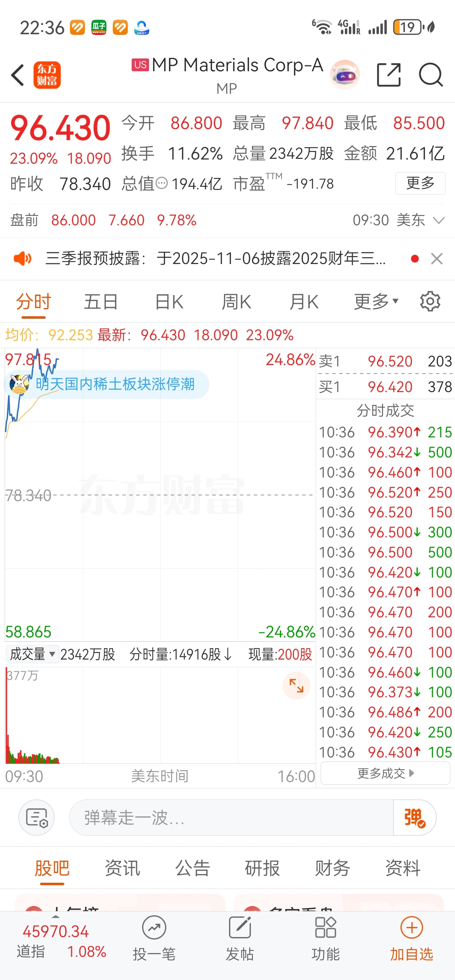This screenshot has width=455, height=980.
Task: Tap the 卖1 96.520 ask row
Action: point(386,361)
